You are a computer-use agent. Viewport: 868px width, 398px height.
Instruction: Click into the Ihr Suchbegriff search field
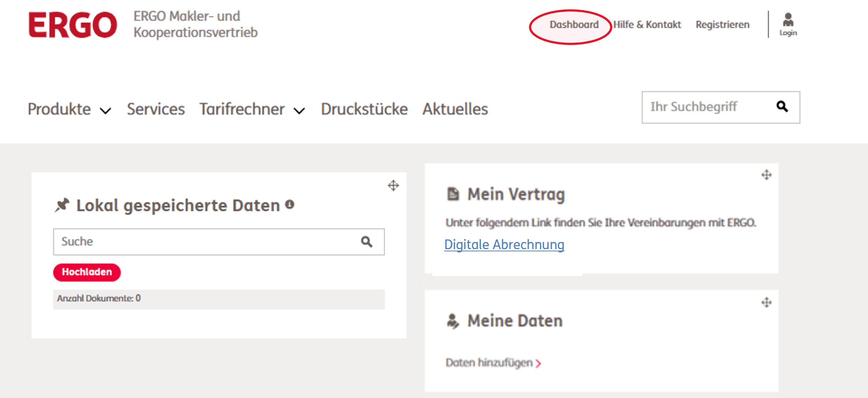click(x=707, y=107)
